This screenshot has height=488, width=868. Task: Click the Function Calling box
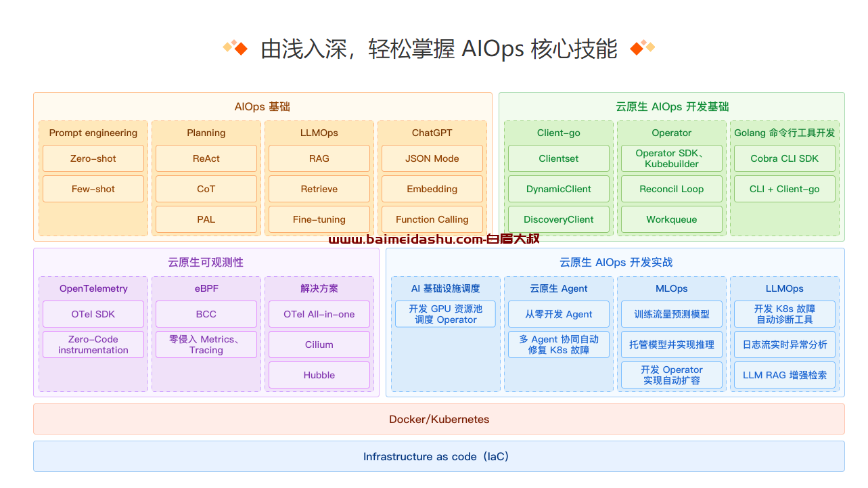point(432,219)
